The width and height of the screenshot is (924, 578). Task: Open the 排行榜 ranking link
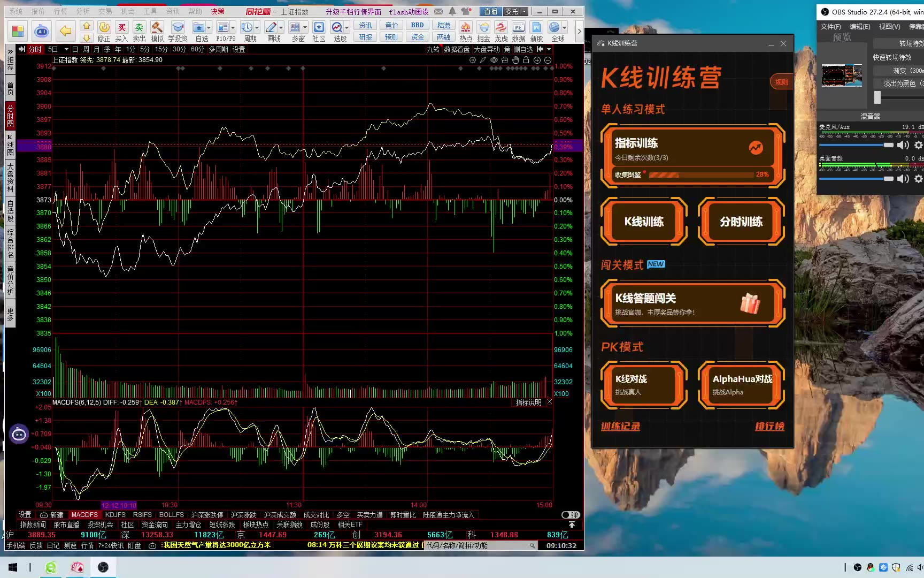point(769,427)
